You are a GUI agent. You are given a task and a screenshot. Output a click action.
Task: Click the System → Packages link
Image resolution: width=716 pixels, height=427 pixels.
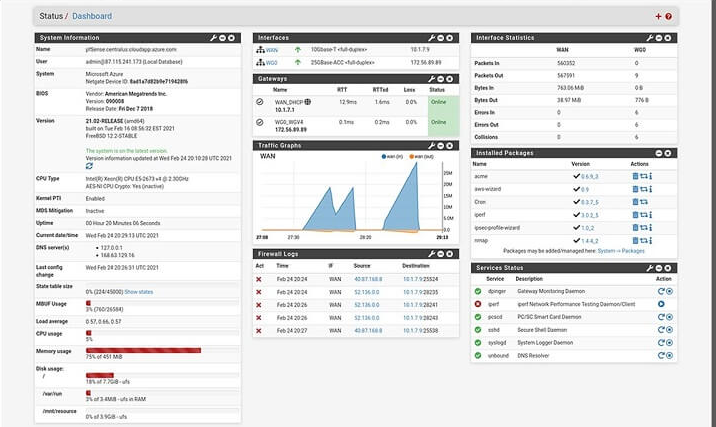coord(620,251)
